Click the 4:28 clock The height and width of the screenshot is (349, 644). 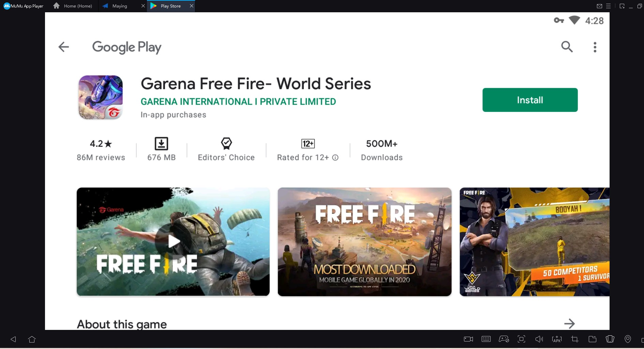point(594,21)
